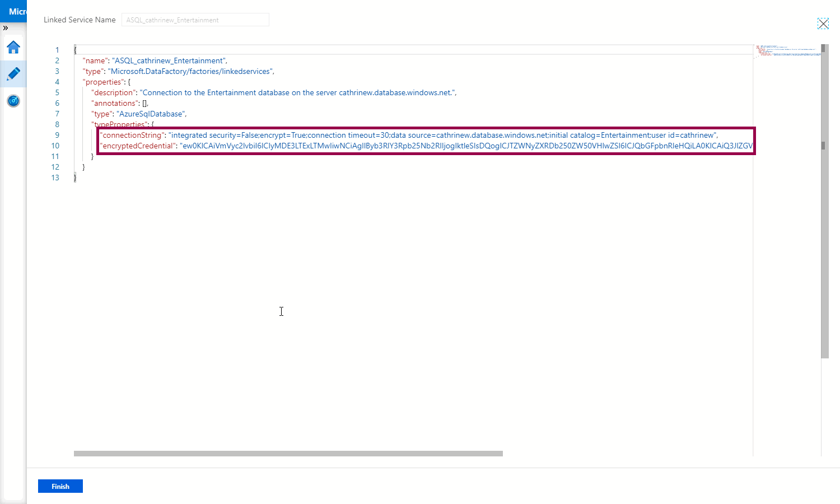Click line number 9 in gutter
The image size is (840, 504).
pyautogui.click(x=57, y=135)
